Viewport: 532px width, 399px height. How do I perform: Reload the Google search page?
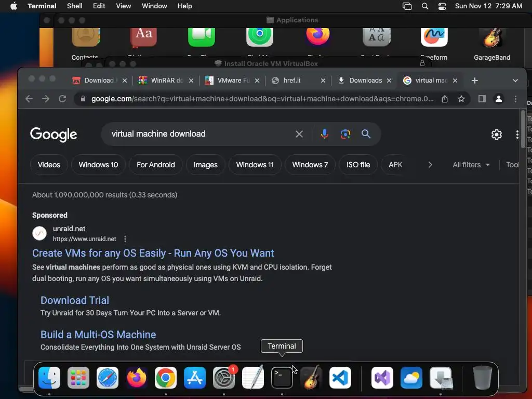(62, 99)
